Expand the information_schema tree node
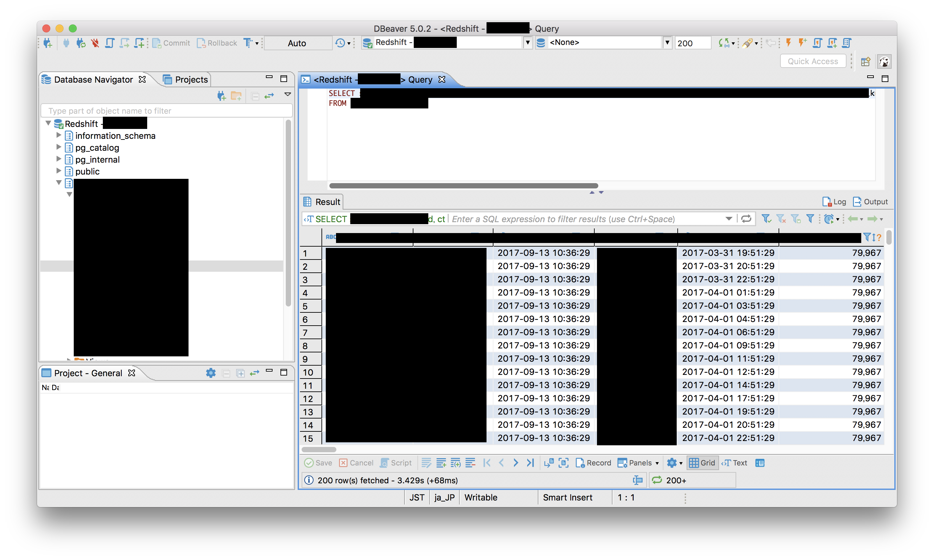This screenshot has width=934, height=560. click(59, 135)
